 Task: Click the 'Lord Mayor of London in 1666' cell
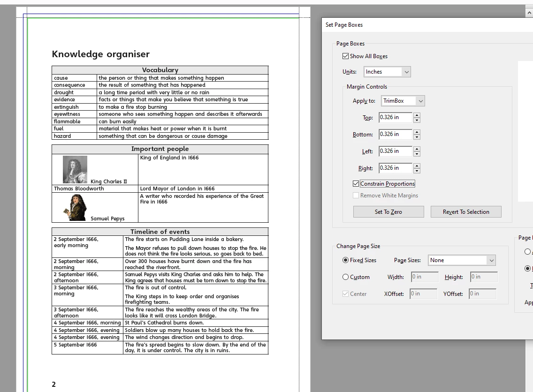[203, 188]
